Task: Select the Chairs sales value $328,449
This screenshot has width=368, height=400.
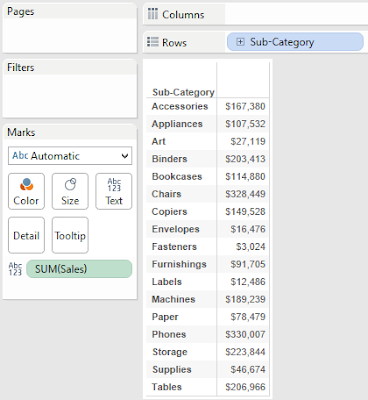Action: (x=245, y=194)
